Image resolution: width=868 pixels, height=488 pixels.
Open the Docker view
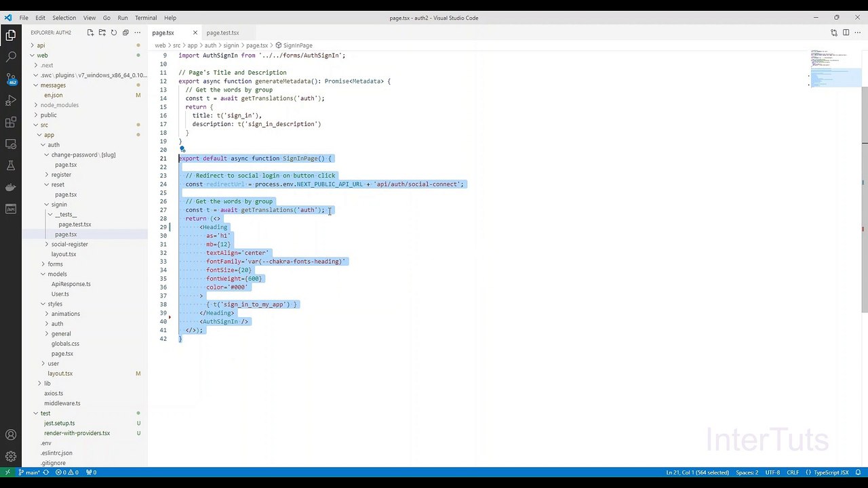pos(11,187)
